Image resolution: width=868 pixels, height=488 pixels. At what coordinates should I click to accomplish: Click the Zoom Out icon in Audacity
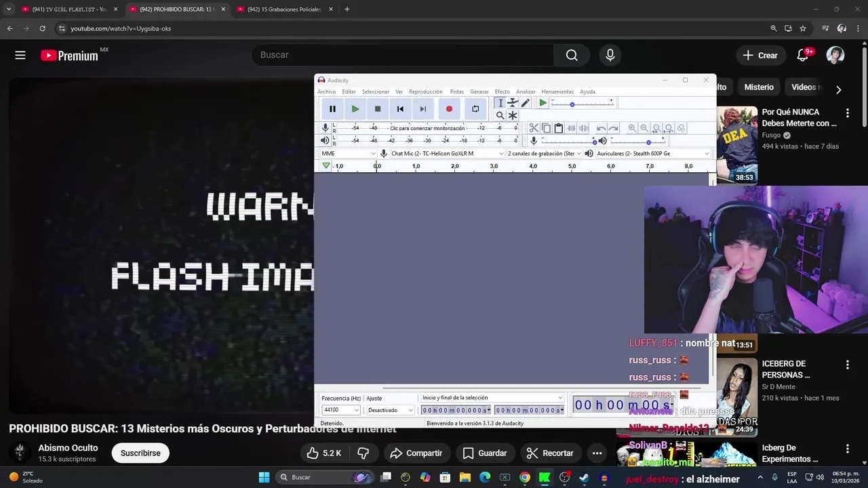644,128
